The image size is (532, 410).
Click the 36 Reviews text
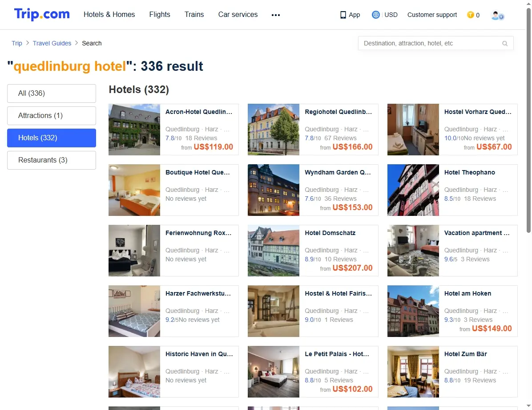[340, 199]
